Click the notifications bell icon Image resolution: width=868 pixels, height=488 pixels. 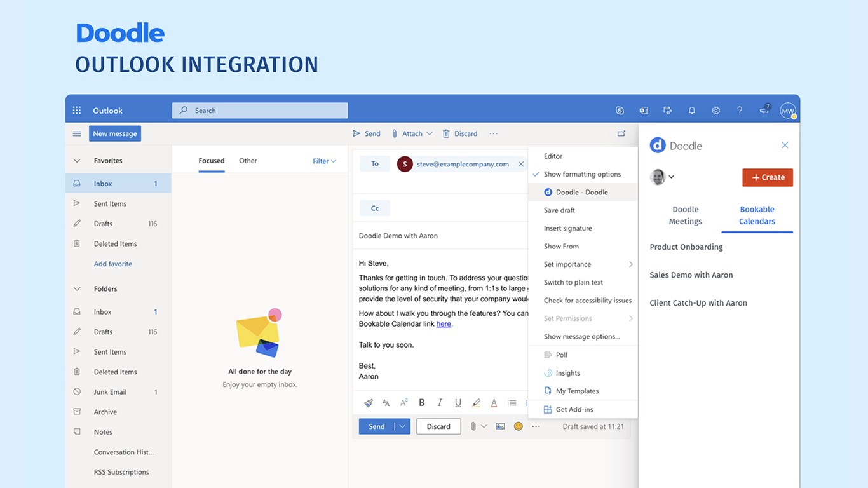point(691,111)
